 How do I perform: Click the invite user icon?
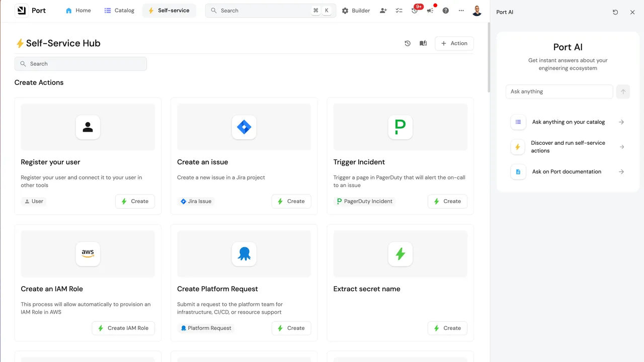pyautogui.click(x=383, y=11)
